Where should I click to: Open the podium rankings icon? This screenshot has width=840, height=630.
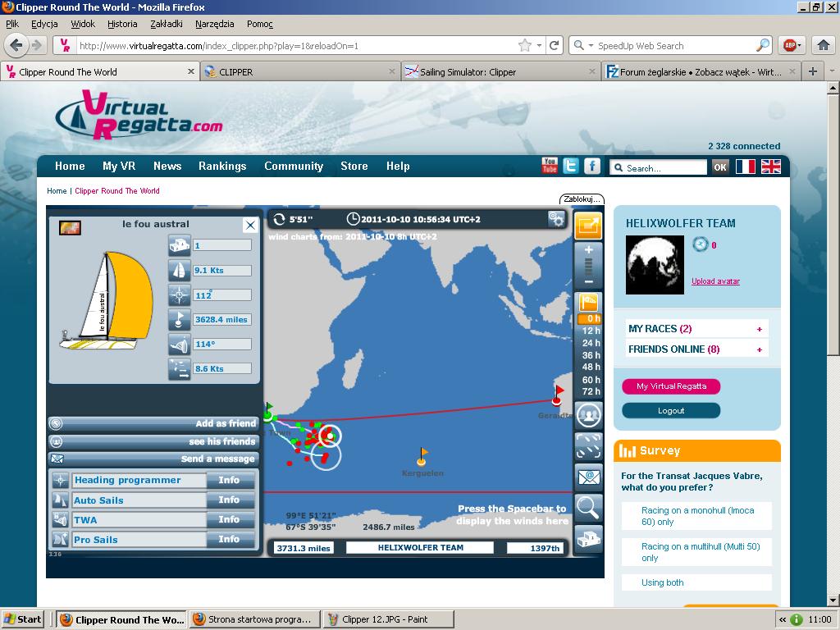pyautogui.click(x=588, y=539)
